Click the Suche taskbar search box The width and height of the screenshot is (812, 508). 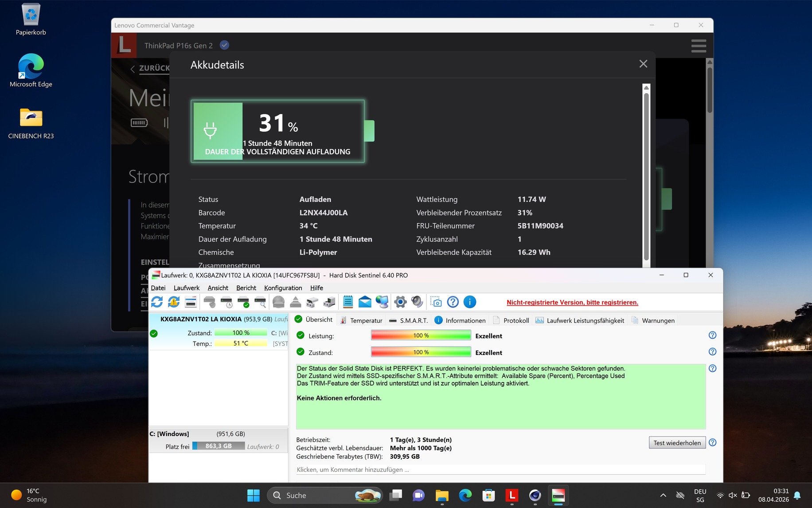325,495
